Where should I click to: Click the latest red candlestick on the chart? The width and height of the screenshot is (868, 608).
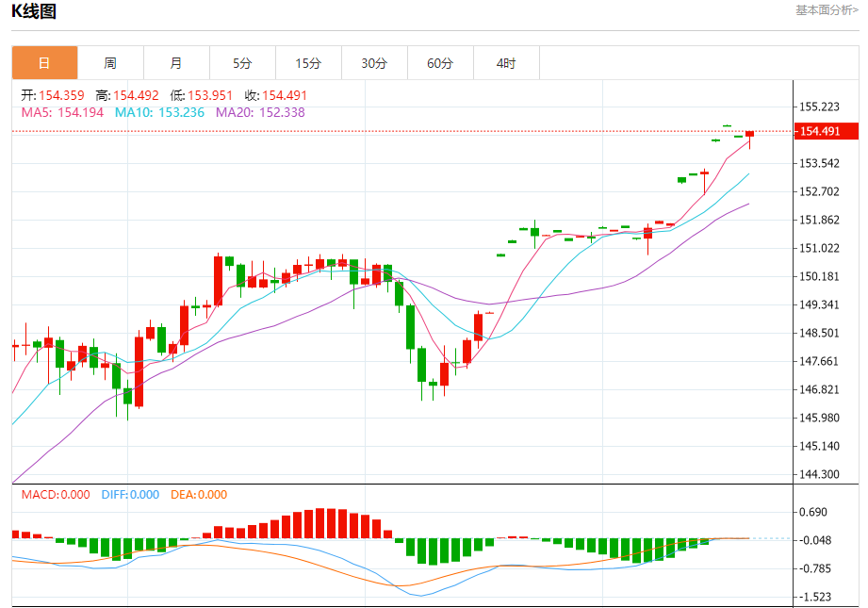click(x=749, y=135)
